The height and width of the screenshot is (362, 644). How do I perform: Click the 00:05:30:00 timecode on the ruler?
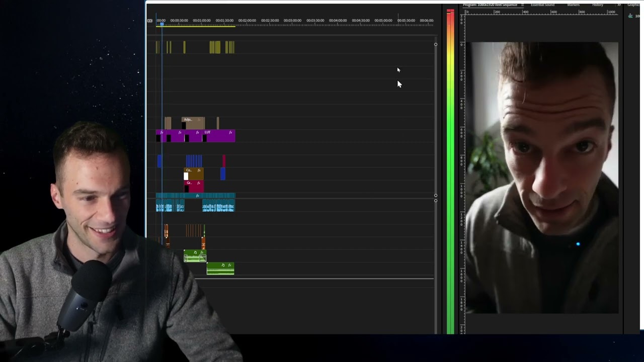406,21
